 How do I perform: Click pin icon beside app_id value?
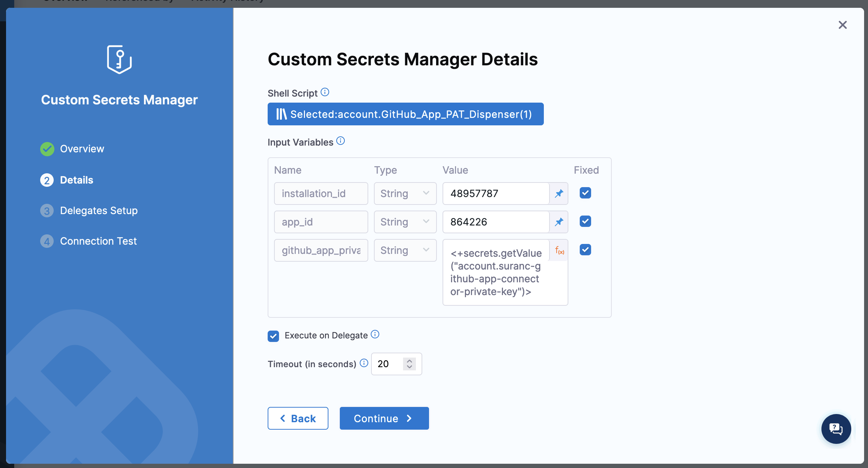click(559, 222)
